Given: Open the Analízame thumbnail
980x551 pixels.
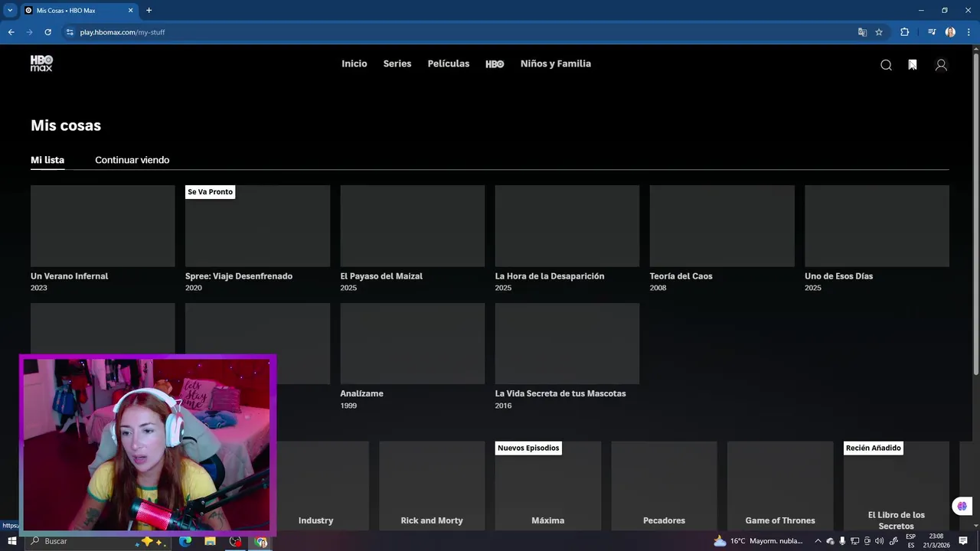Looking at the screenshot, I should pos(413,344).
